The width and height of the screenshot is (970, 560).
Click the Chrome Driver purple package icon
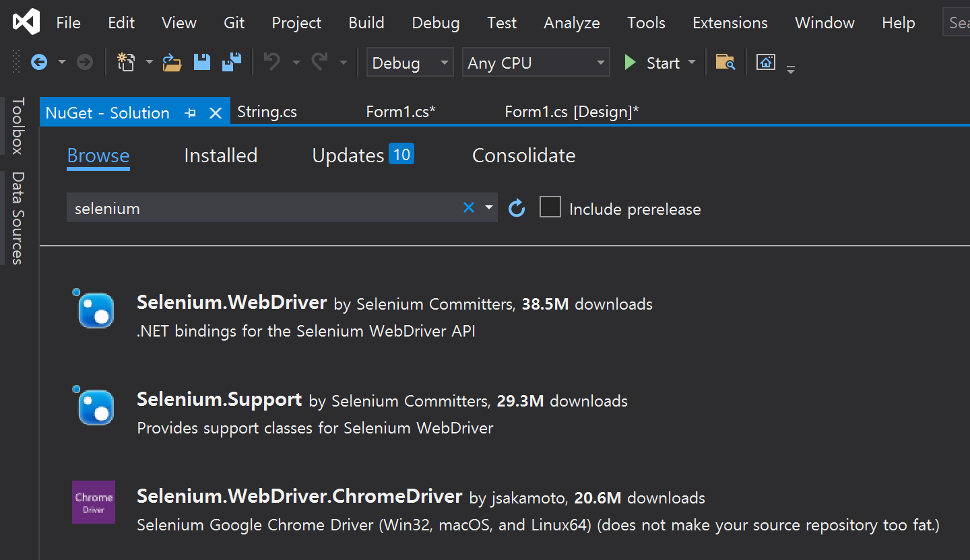point(94,502)
